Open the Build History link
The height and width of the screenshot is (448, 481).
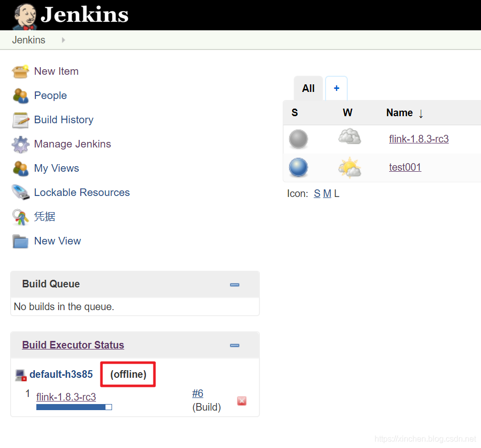(64, 120)
